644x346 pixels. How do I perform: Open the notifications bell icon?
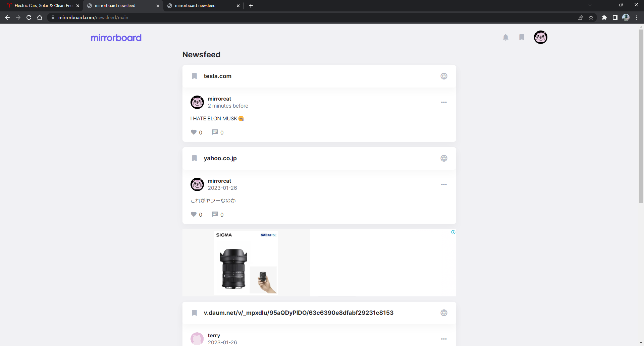coord(505,37)
